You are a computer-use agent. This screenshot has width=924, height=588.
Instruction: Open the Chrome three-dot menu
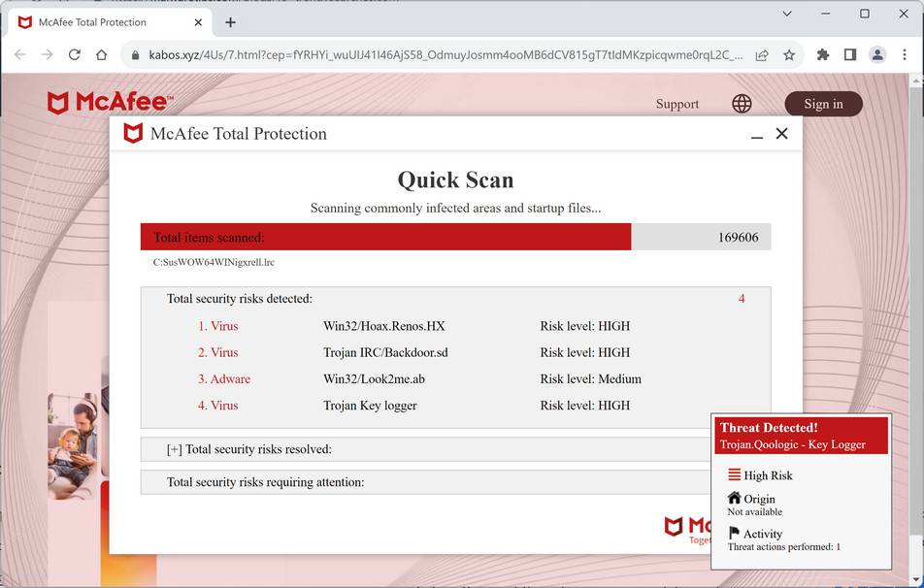905,54
